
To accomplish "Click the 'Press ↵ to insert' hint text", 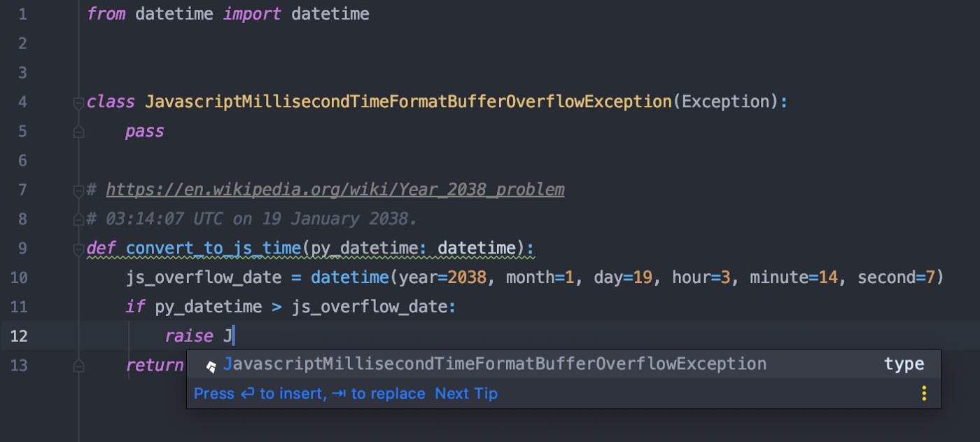I will [258, 394].
